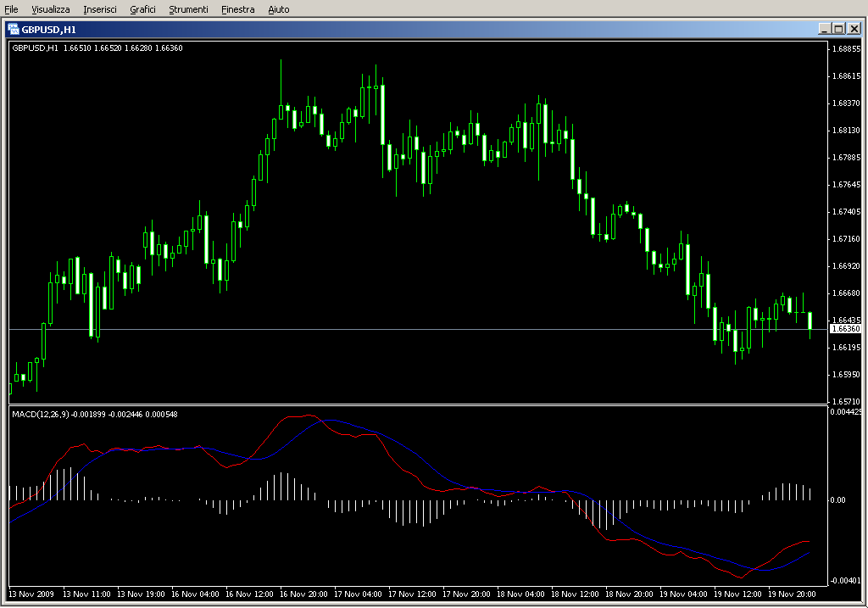Click price level 1.68370 on the axis
This screenshot has height=608, width=868.
(x=847, y=103)
